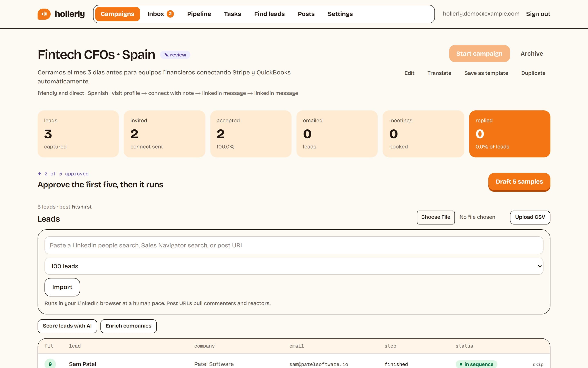
Task: Click Enrich companies button
Action: [x=128, y=326]
